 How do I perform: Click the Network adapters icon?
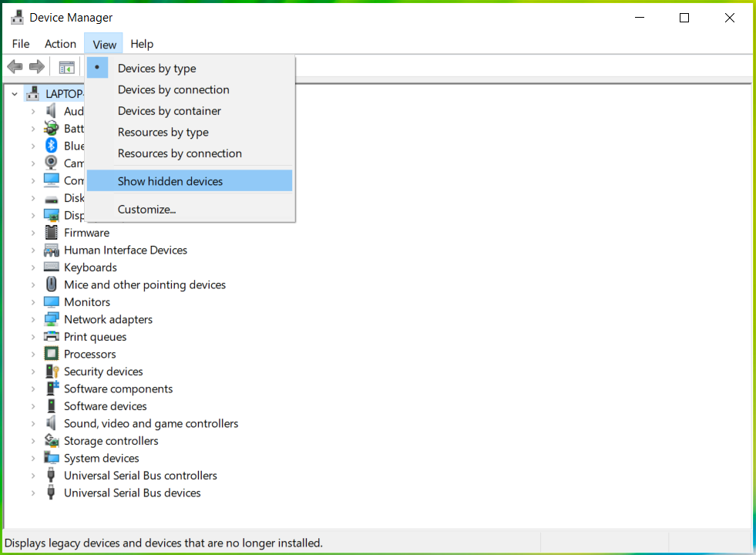tap(51, 319)
